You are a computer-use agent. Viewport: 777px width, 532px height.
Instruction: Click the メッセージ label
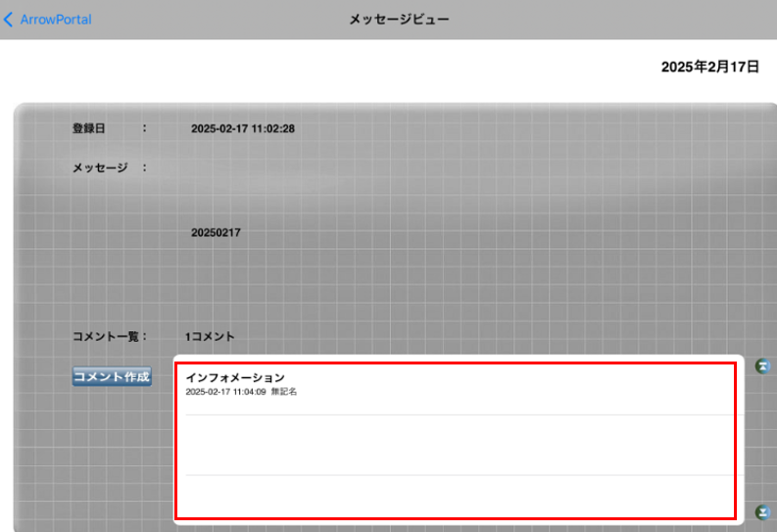[100, 168]
